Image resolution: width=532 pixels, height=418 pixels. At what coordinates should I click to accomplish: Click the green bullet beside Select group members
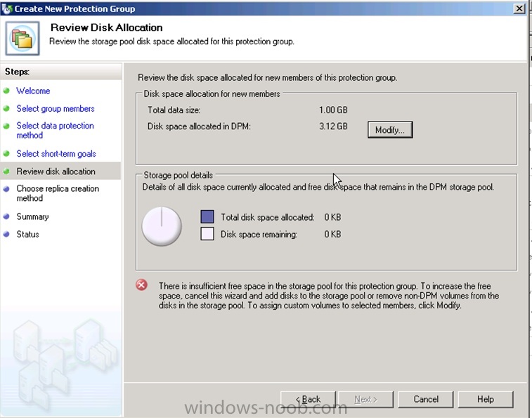pos(6,109)
